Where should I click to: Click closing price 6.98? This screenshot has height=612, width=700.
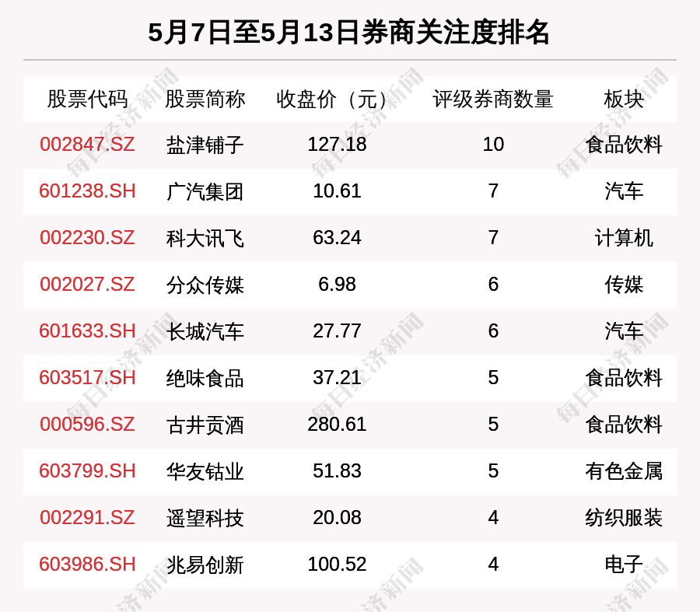[337, 285]
